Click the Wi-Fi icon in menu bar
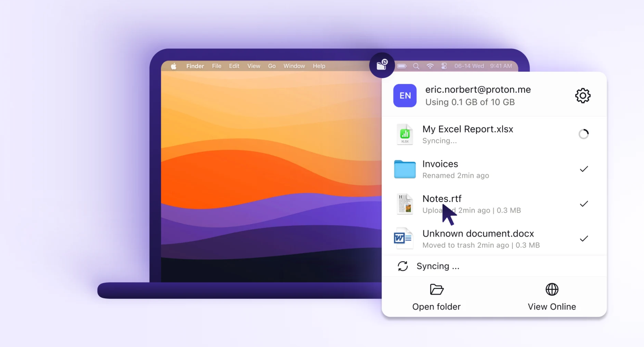The image size is (644, 347). [430, 66]
